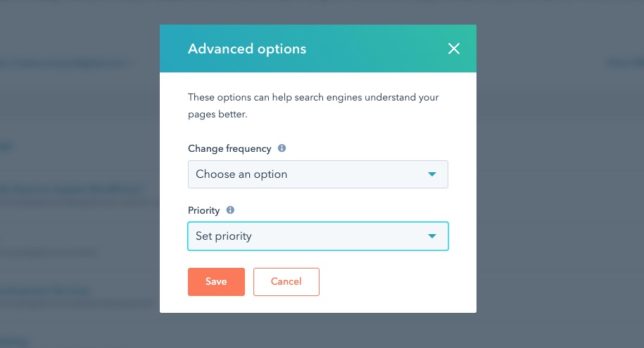Click the Change frequency info icon
The width and height of the screenshot is (644, 348).
click(282, 148)
